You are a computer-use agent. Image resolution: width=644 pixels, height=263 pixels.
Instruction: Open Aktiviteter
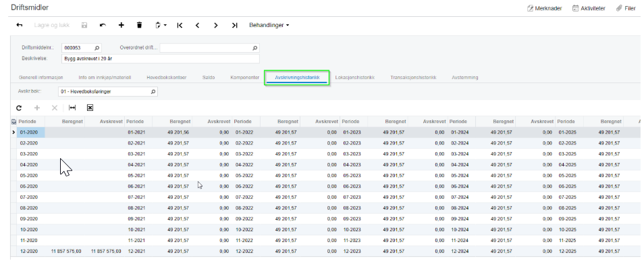[x=589, y=8]
